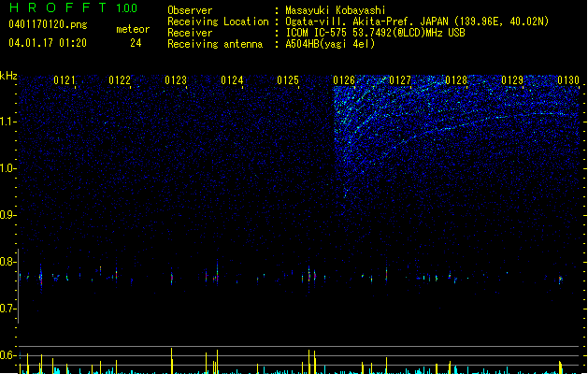The width and height of the screenshot is (588, 374).
Task: Click the A504HB(yagi 4el) antenna text
Action: pos(330,44)
